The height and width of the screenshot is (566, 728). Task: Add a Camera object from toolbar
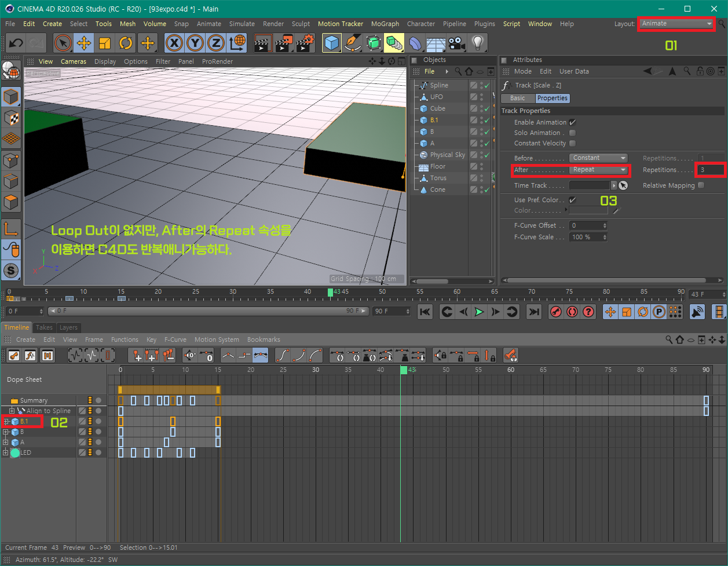click(457, 43)
